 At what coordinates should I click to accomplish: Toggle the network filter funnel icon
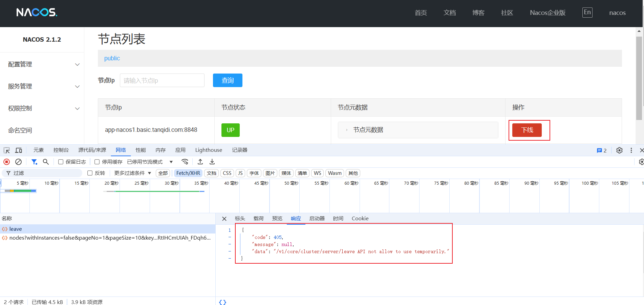34,162
